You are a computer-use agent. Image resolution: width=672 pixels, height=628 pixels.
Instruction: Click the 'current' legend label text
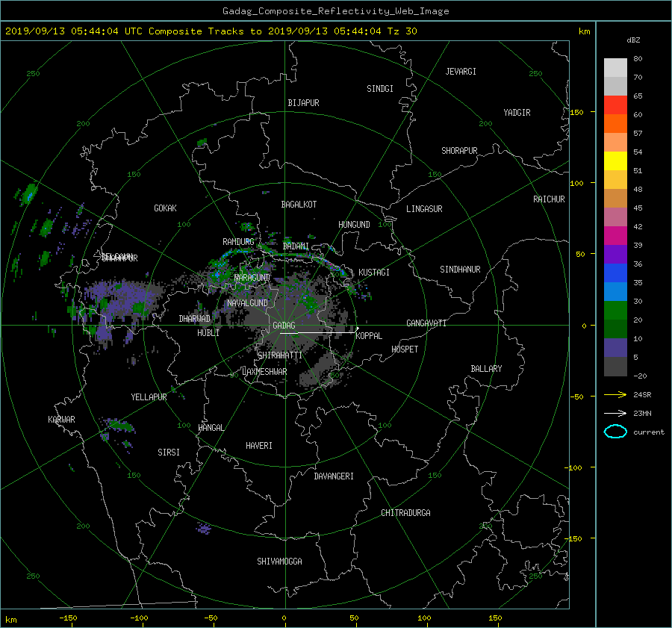(648, 432)
